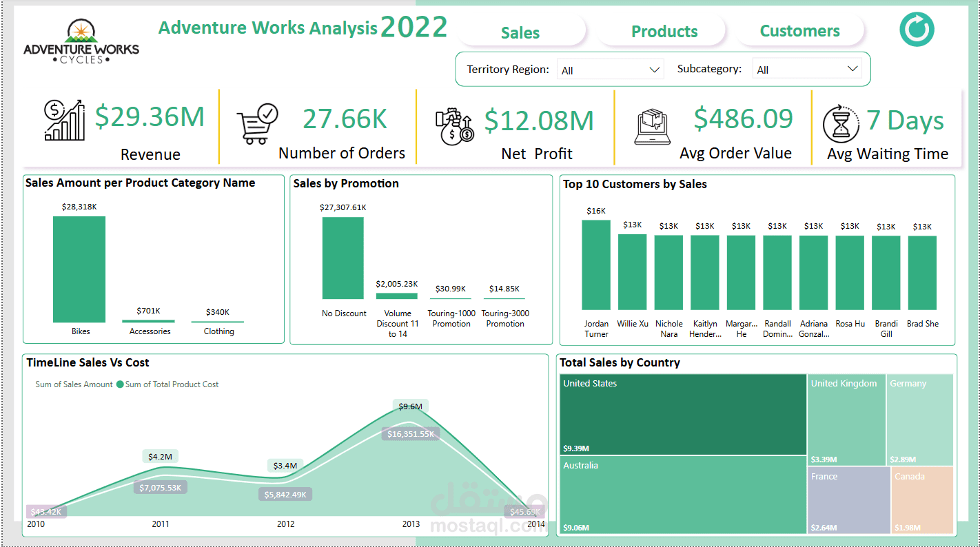Click the $7,075.53K data label
This screenshot has width=980, height=547.
[161, 488]
